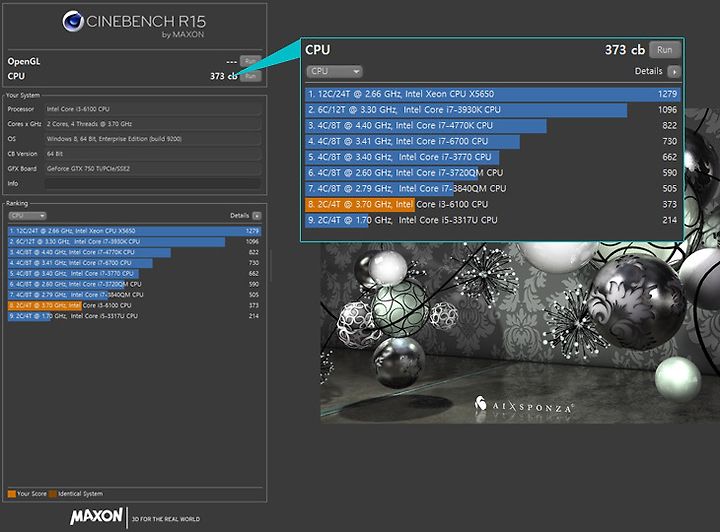Screen dimensions: 720x532
Task: Click the orange Your Score legend swatch
Action: [x=12, y=494]
